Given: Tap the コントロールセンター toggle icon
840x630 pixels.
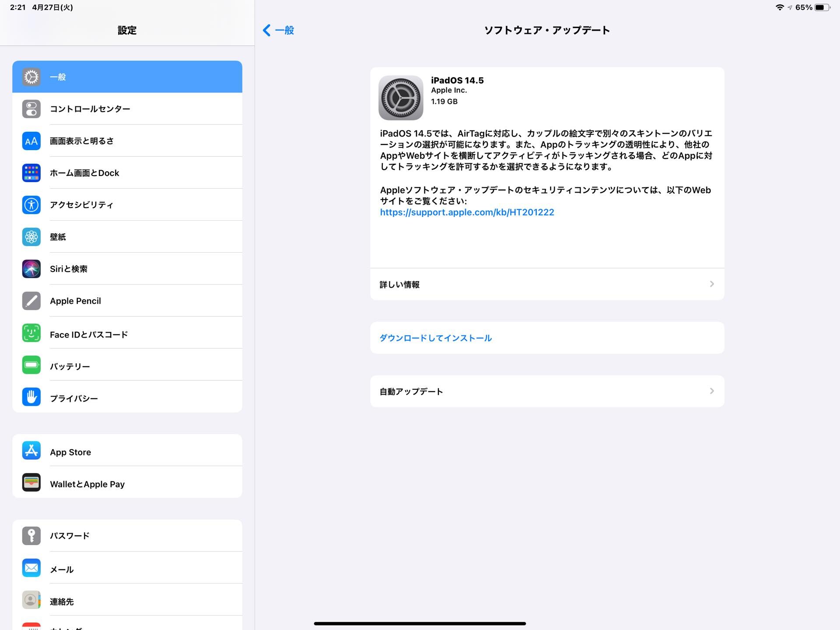Looking at the screenshot, I should coord(31,109).
